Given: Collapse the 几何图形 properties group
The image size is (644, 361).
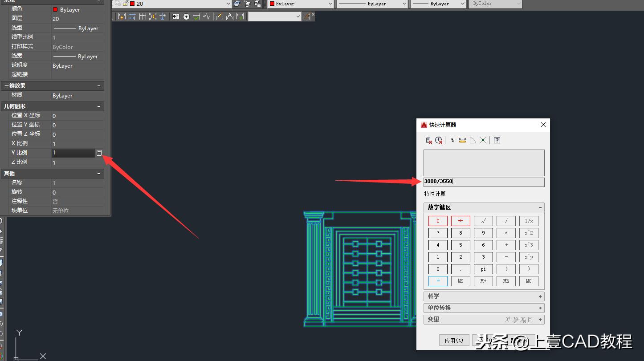Looking at the screenshot, I should [x=99, y=106].
